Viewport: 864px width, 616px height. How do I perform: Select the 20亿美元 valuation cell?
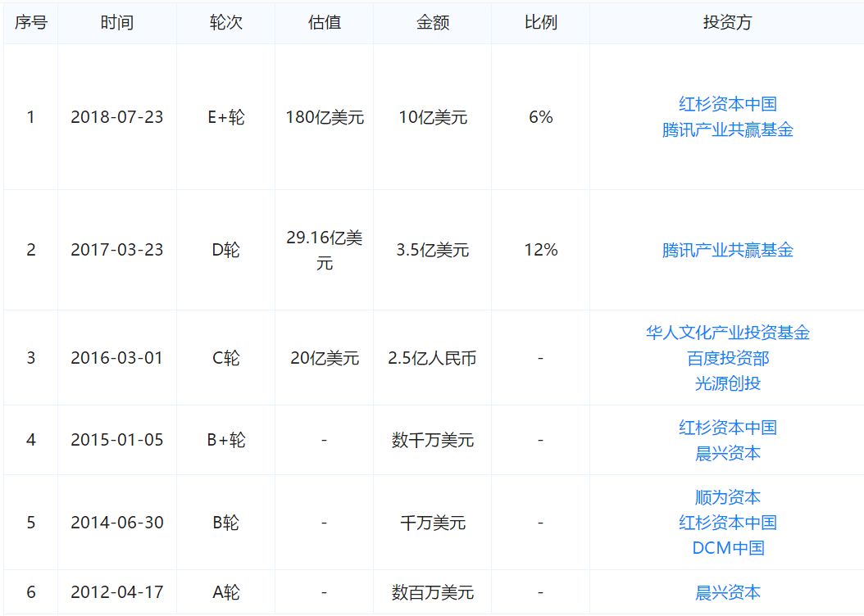(325, 358)
